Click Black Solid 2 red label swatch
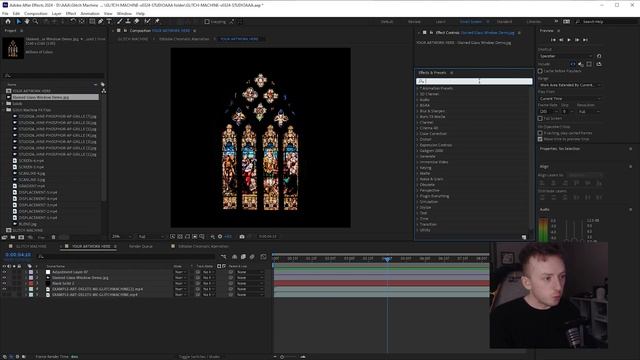The width and height of the screenshot is (640, 360). click(x=31, y=283)
